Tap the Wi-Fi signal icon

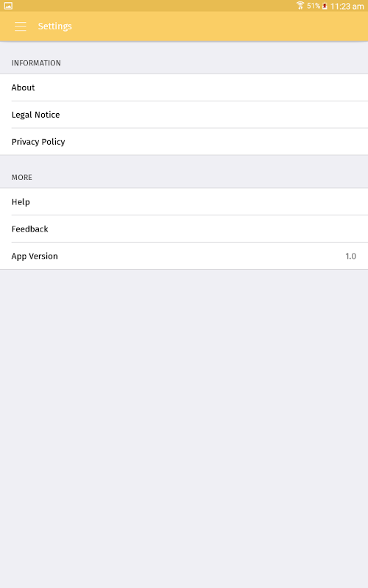tap(300, 6)
